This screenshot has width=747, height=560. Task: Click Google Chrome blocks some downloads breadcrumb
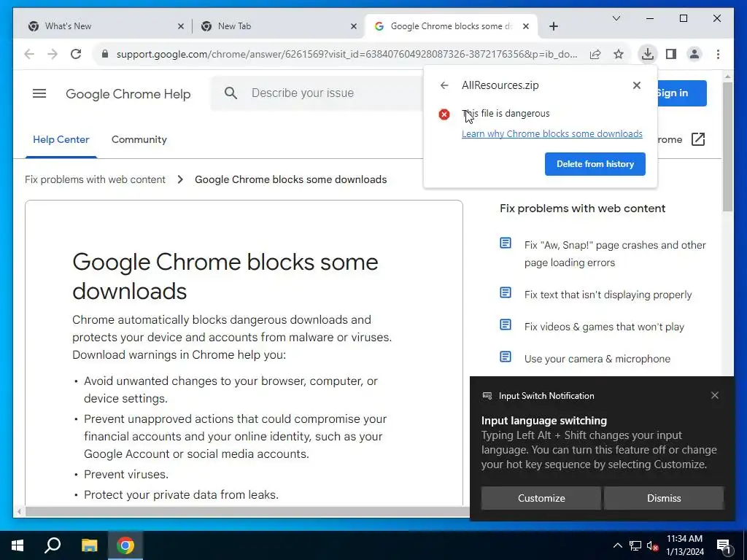point(290,179)
